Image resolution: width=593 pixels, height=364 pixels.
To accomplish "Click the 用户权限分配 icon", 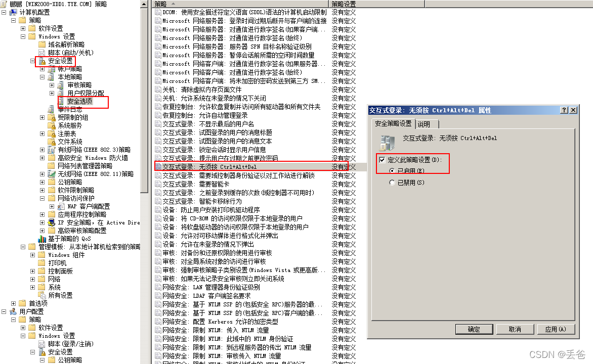I will coord(61,93).
